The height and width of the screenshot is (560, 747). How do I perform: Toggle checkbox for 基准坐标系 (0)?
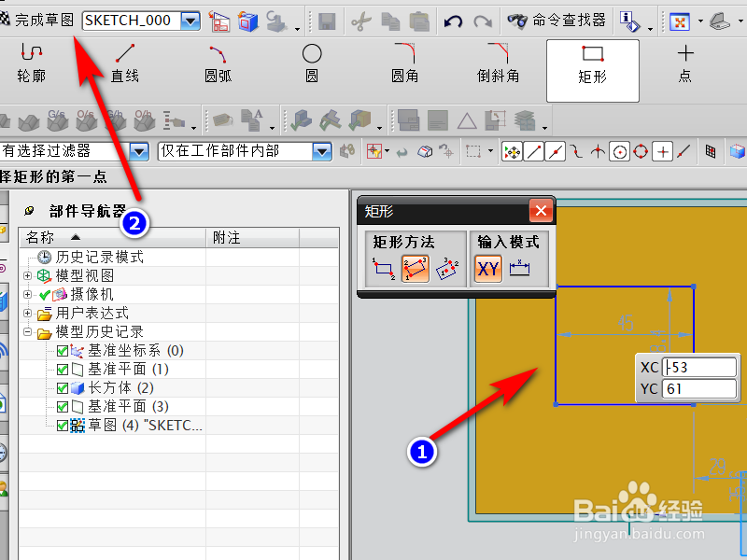click(62, 351)
